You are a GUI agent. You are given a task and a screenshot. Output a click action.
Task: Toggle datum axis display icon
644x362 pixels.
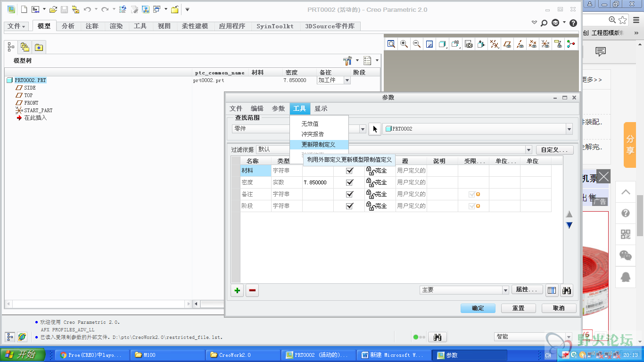pos(520,44)
